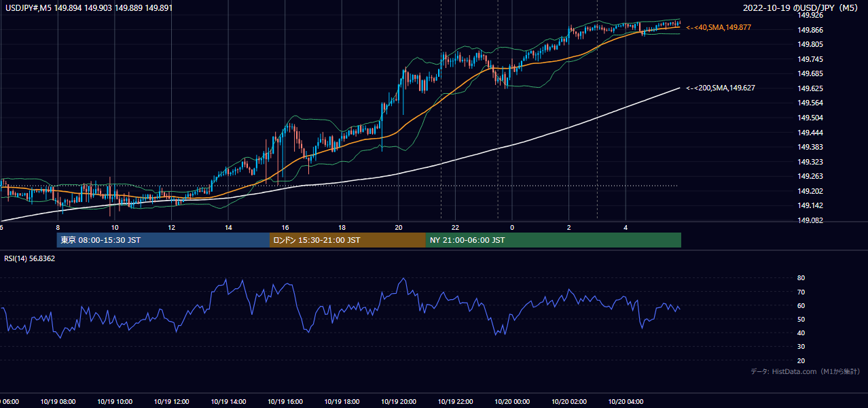
Task: Click the 東京 08:00-15:30 JST session bar
Action: (163, 240)
